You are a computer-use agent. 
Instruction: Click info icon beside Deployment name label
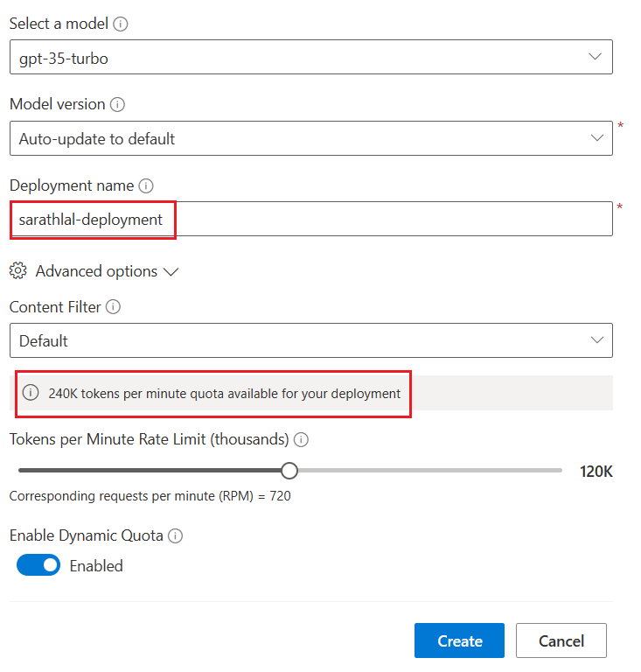click(x=146, y=186)
